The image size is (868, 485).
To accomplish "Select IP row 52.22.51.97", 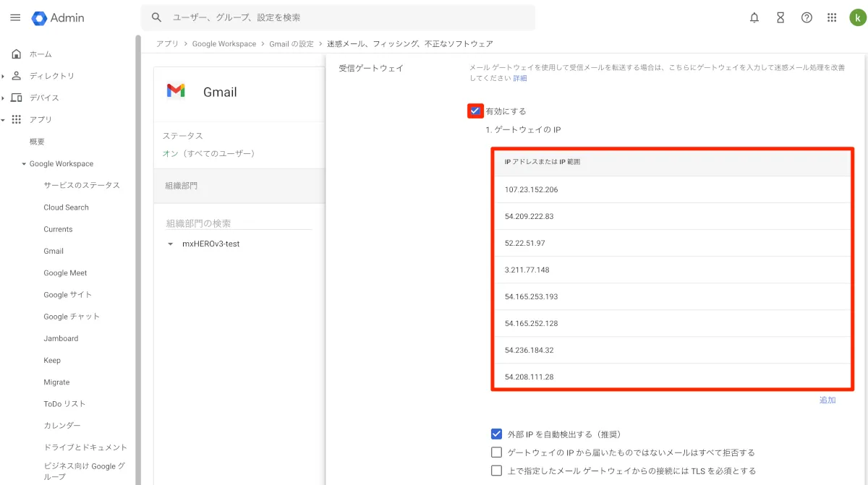I will point(672,243).
